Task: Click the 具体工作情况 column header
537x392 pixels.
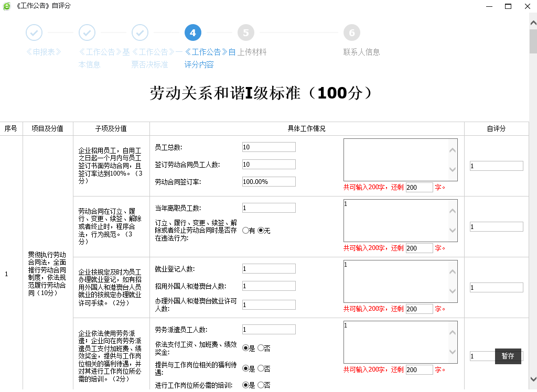Action: click(x=307, y=129)
